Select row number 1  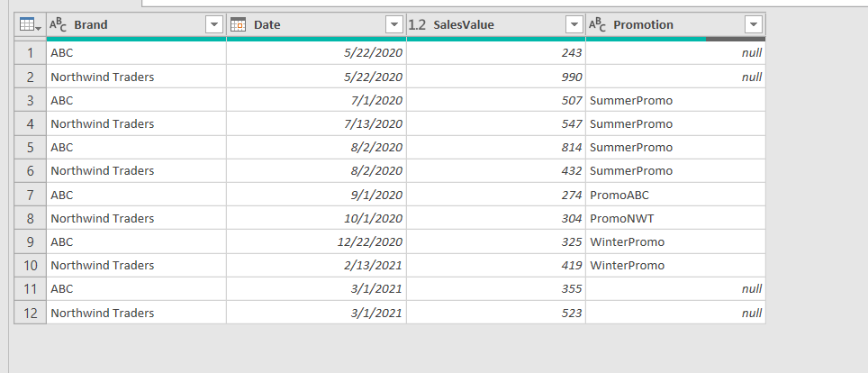(30, 52)
